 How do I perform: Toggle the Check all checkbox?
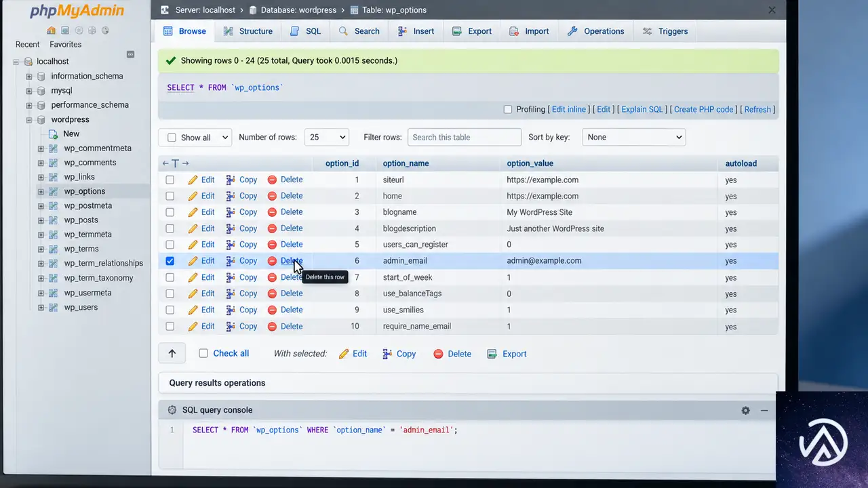point(203,353)
